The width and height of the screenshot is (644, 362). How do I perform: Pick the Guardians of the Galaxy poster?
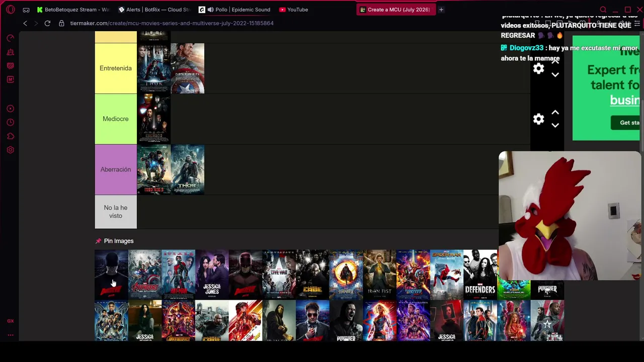click(413, 275)
